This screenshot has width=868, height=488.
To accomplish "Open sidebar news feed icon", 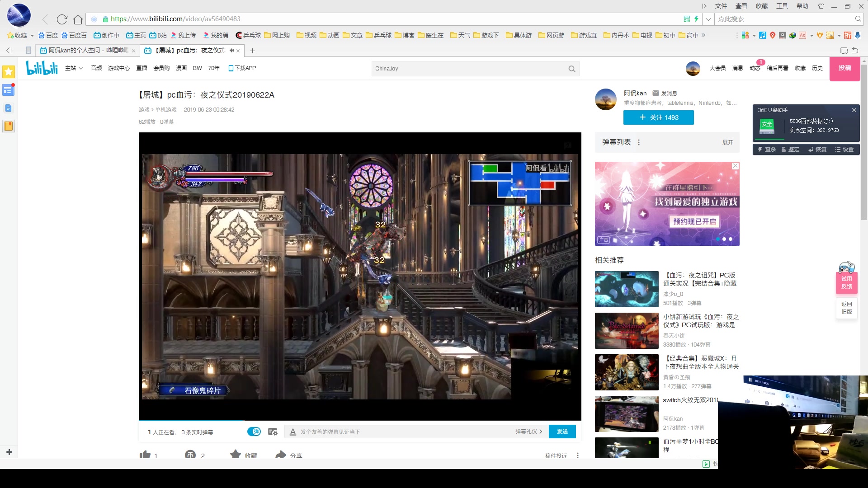I will point(9,90).
